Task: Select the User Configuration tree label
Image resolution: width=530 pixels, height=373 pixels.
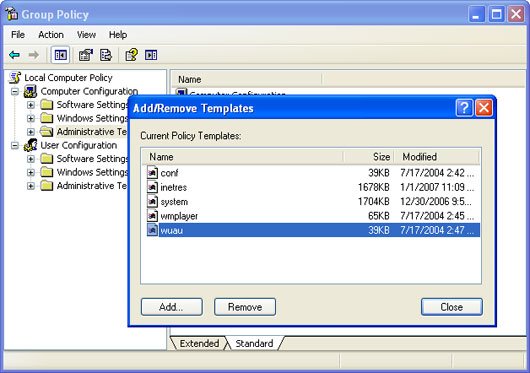Action: [x=79, y=145]
